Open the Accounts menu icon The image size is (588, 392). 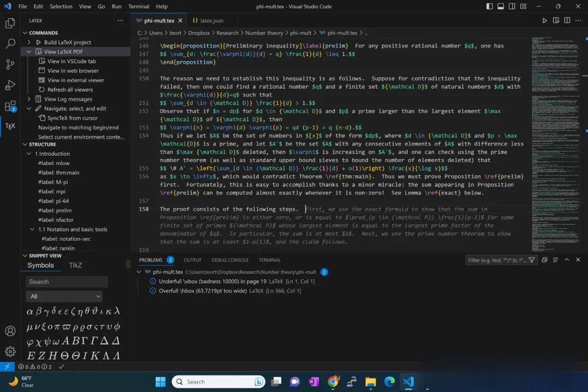tap(10, 331)
